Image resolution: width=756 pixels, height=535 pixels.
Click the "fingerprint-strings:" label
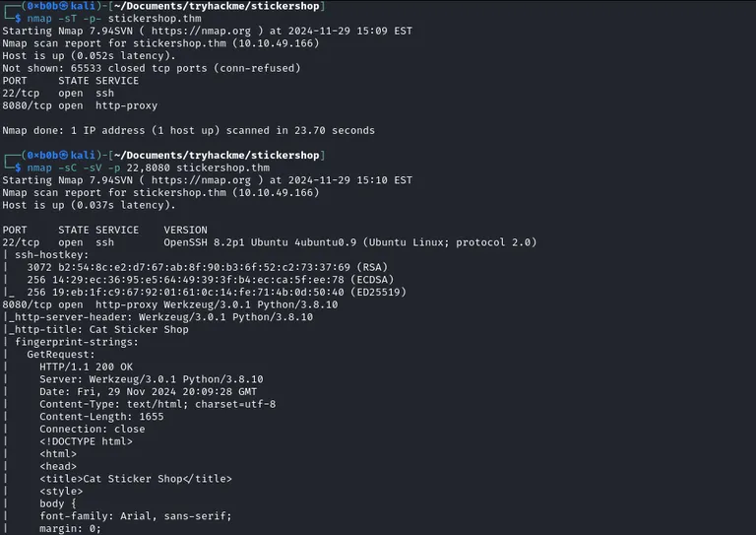click(x=77, y=342)
